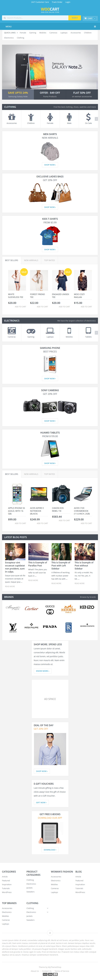The width and height of the screenshot is (100, 980).
Task: Click the yellow Search button
Action: coord(74,18)
